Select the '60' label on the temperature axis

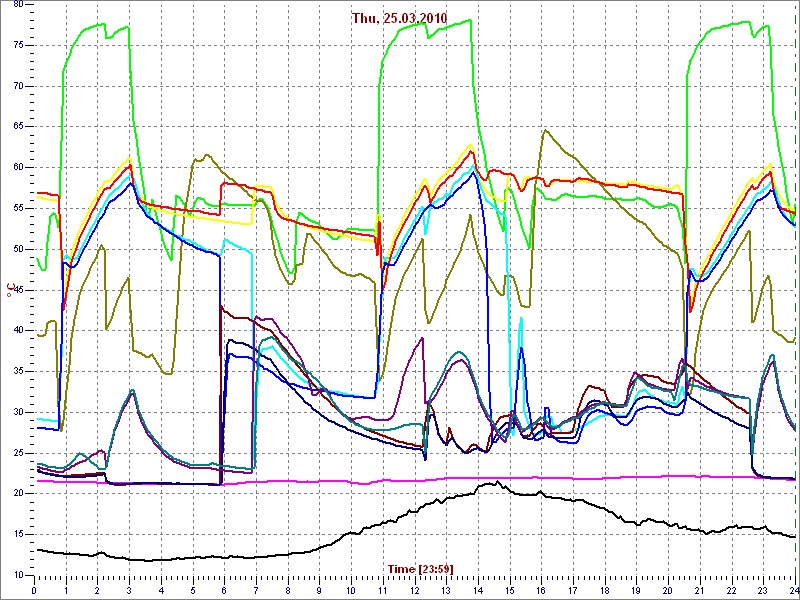[x=17, y=168]
